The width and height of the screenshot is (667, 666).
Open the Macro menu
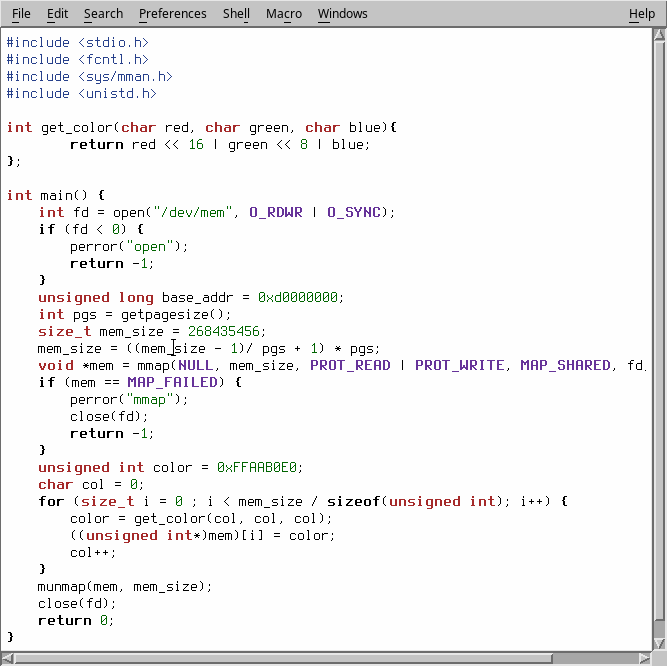tap(284, 14)
